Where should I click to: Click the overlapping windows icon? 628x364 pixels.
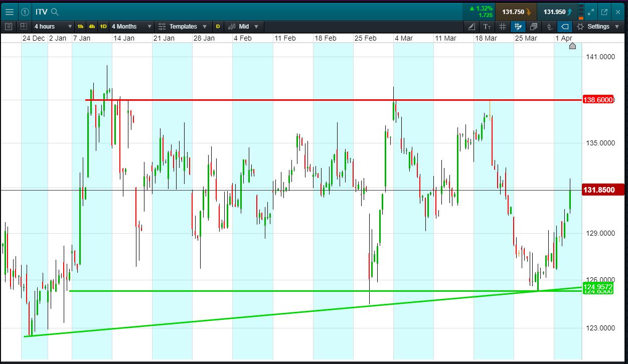tap(534, 26)
